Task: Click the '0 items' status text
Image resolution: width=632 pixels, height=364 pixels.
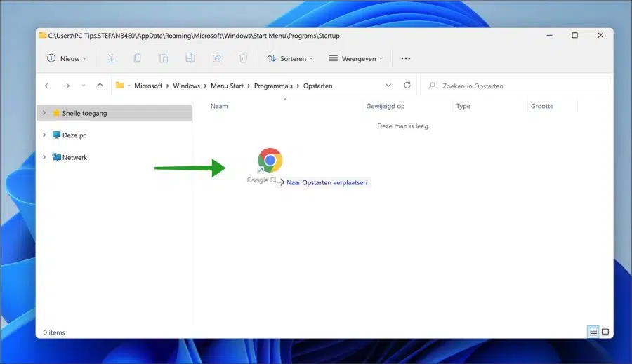Action: pos(54,332)
